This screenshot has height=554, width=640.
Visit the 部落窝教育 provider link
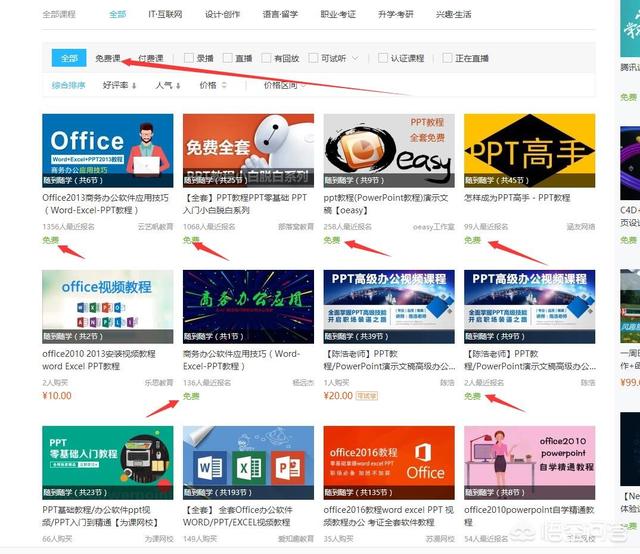296,227
